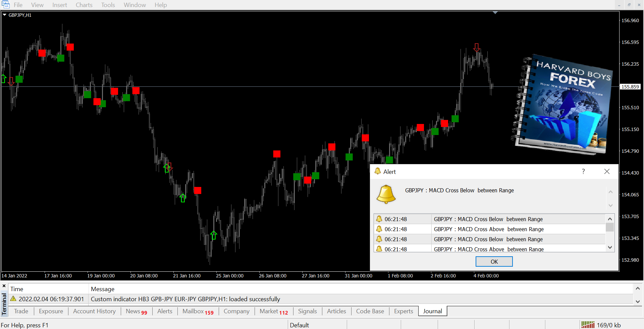Click the connection status bars icon
Image resolution: width=644 pixels, height=329 pixels.
coord(588,325)
